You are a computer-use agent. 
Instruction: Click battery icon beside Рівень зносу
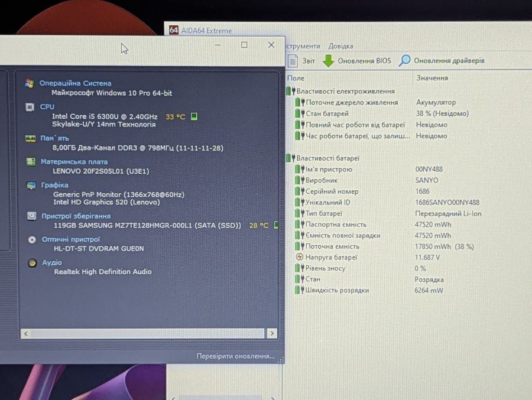point(299,268)
